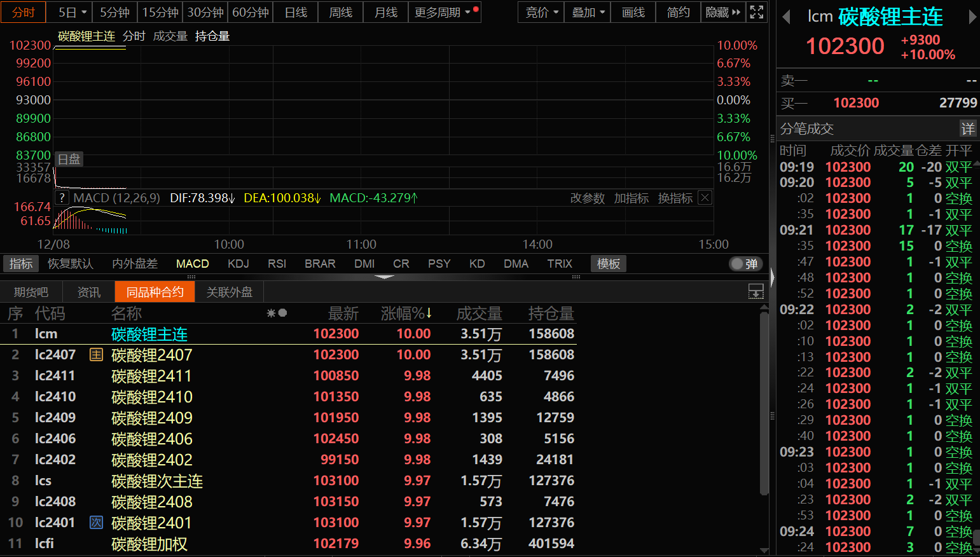Open 更多周期 more periods dropdown
Viewport: 980px width, 557px height.
[x=445, y=12]
